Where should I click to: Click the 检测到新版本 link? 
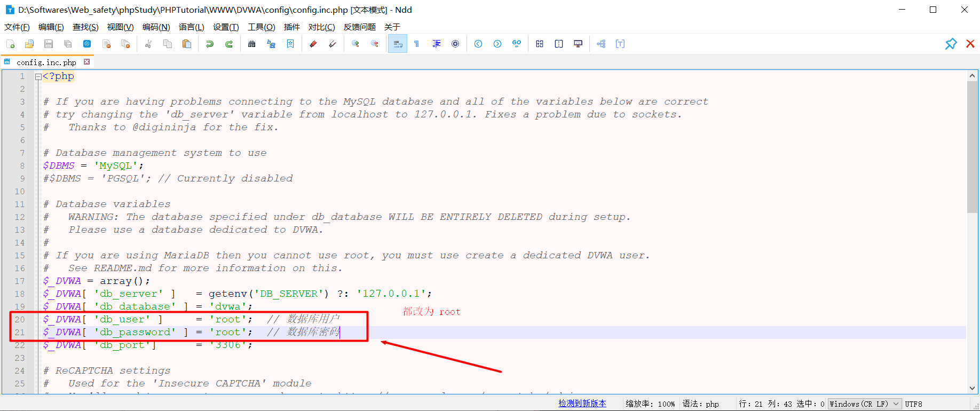pos(582,404)
